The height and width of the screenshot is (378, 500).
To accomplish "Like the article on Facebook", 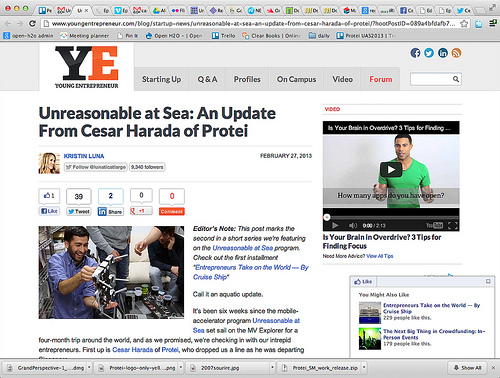I will [49, 211].
